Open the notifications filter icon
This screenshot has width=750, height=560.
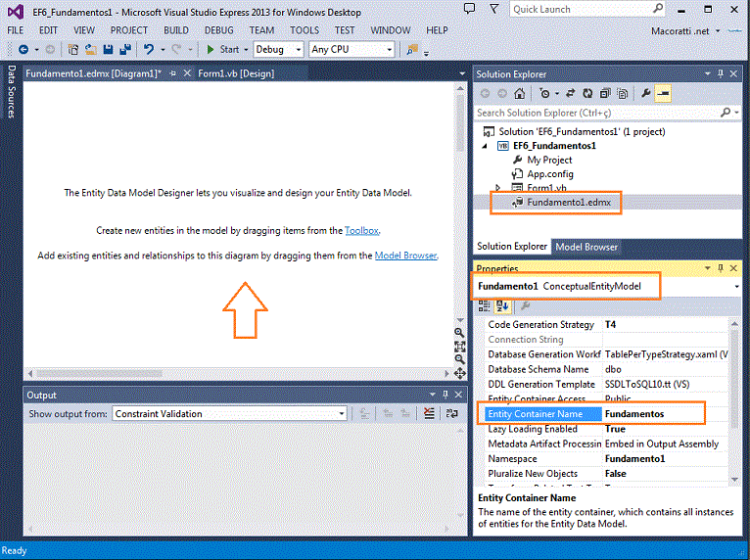click(494, 9)
